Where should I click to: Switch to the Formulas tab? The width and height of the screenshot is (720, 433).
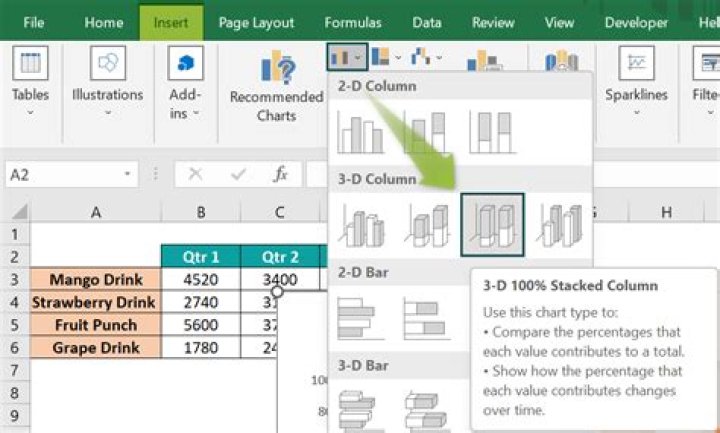click(353, 22)
